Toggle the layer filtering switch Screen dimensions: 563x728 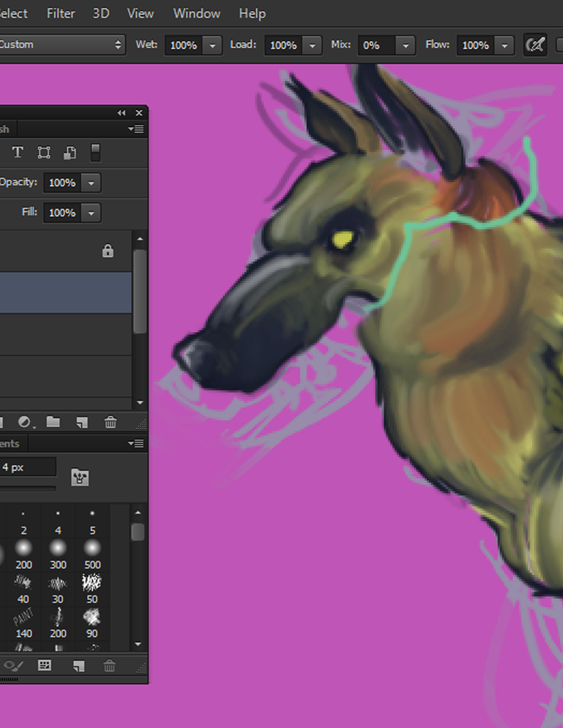click(x=95, y=152)
